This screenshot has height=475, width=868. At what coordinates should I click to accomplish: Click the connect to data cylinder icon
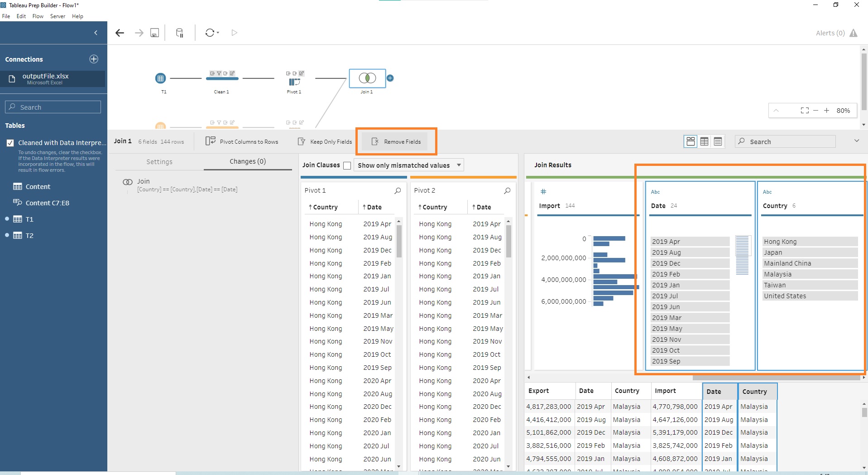(180, 33)
